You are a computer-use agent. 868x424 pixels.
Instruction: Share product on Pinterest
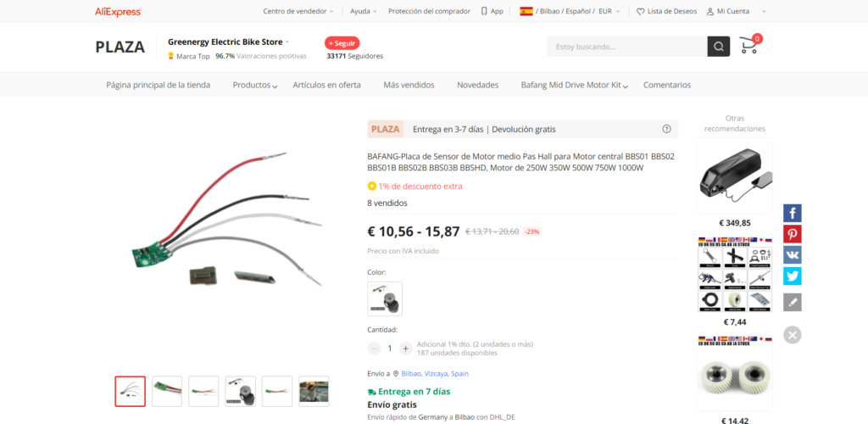(x=793, y=234)
